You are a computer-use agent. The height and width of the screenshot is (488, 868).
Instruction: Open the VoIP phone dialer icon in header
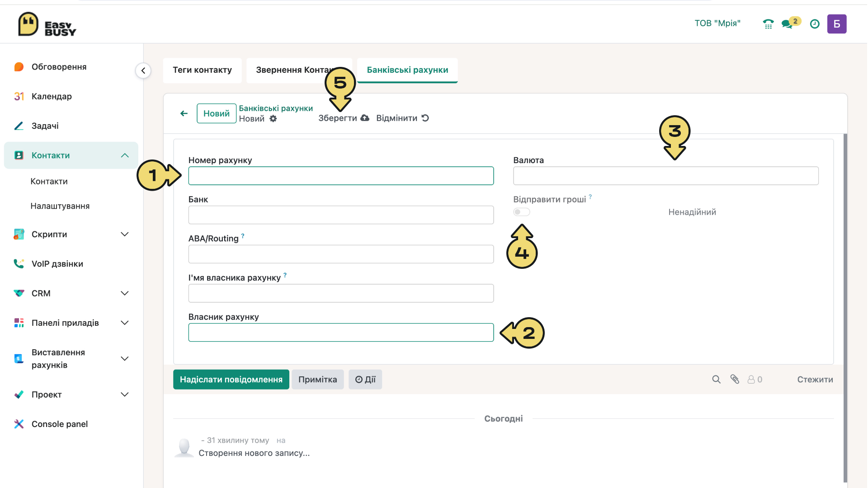pos(768,24)
